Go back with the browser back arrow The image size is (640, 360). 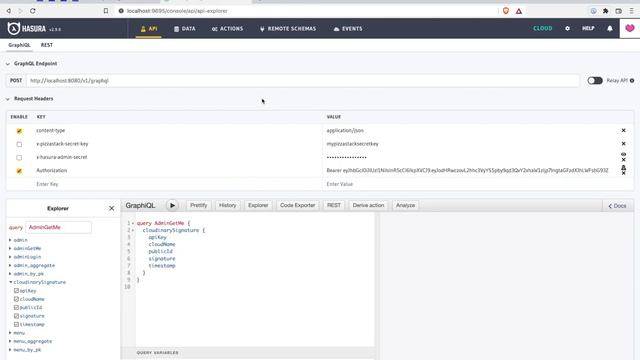8,11
